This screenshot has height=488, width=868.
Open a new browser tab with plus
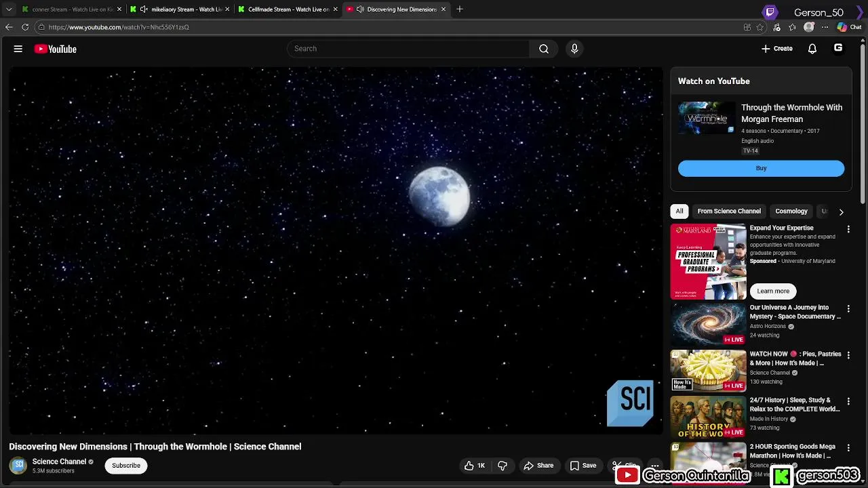pyautogui.click(x=459, y=9)
